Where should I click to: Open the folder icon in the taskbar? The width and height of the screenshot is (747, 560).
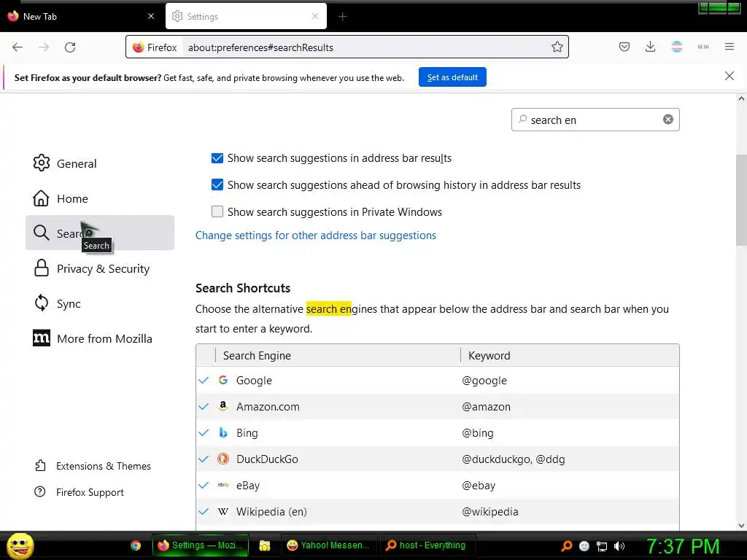click(x=264, y=545)
